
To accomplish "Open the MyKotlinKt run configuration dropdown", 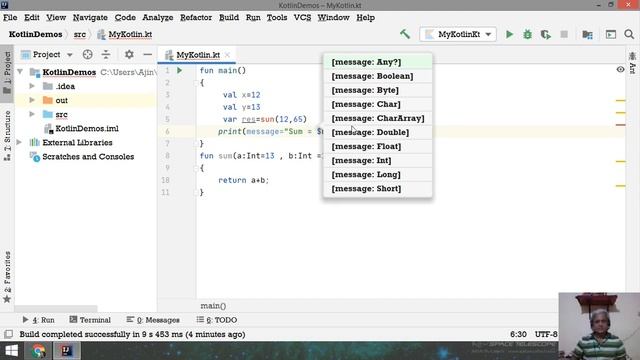I will 458,34.
